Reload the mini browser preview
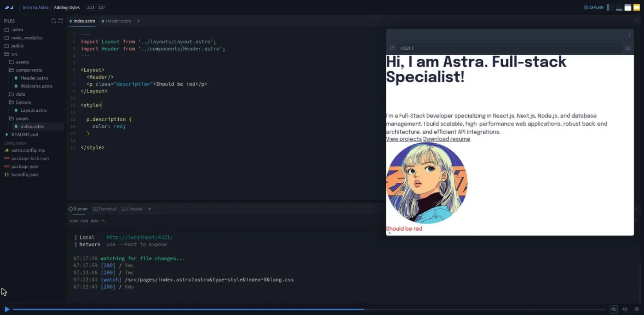This screenshot has width=644, height=315. point(392,48)
